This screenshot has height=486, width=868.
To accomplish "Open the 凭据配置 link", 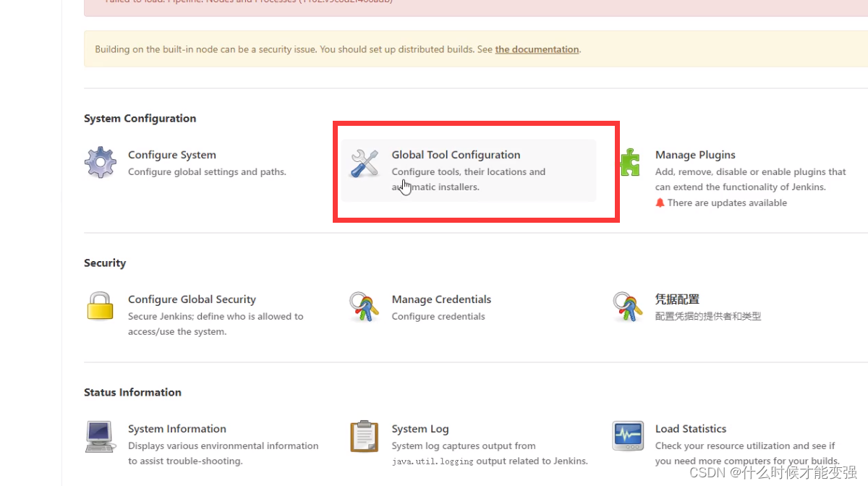I will click(677, 299).
